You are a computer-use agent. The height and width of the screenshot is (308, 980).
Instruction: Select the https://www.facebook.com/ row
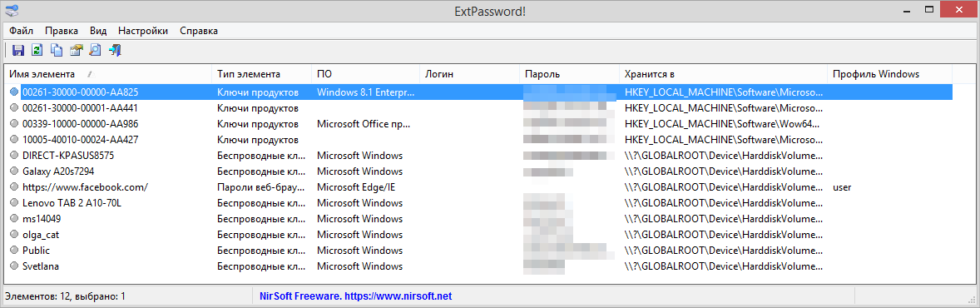478,186
